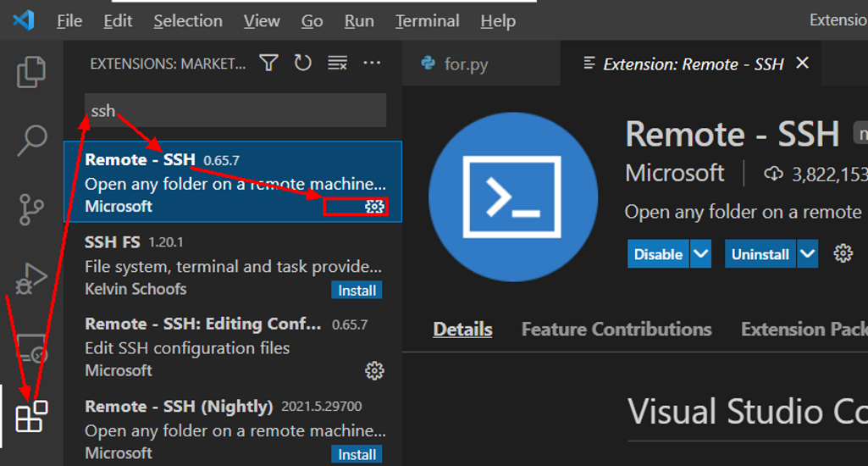Refresh the extensions list
Image resolution: width=868 pixels, height=466 pixels.
(x=302, y=63)
